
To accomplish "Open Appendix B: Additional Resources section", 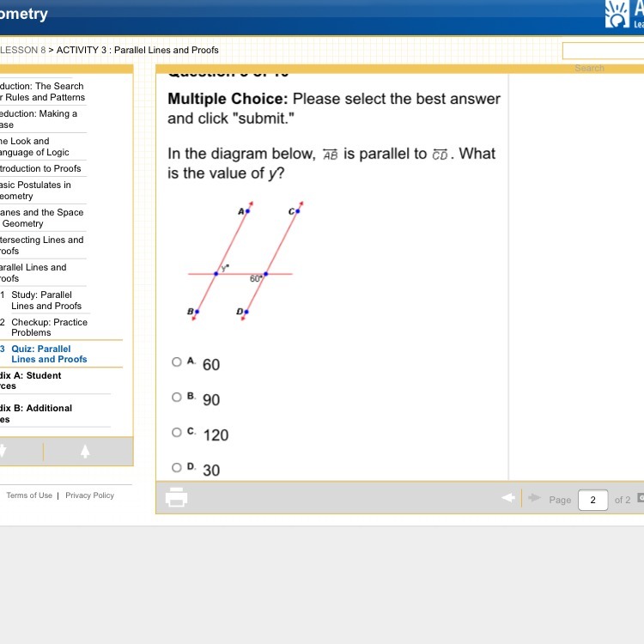I will click(36, 414).
